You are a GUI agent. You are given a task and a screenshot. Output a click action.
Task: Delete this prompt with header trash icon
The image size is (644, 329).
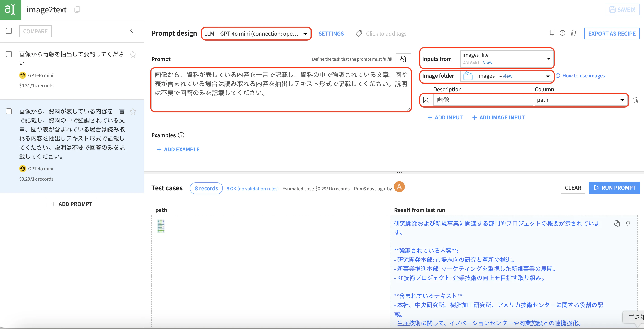coord(573,33)
